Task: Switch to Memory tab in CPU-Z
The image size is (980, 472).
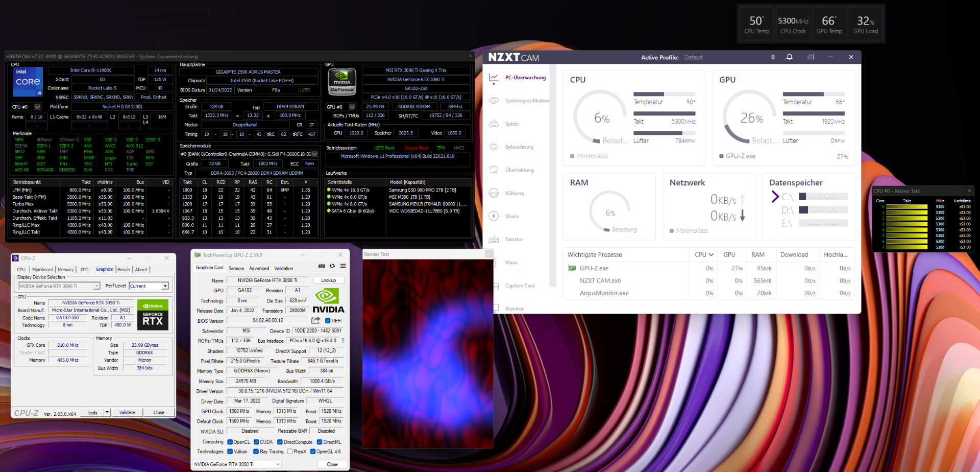Action: tap(65, 270)
